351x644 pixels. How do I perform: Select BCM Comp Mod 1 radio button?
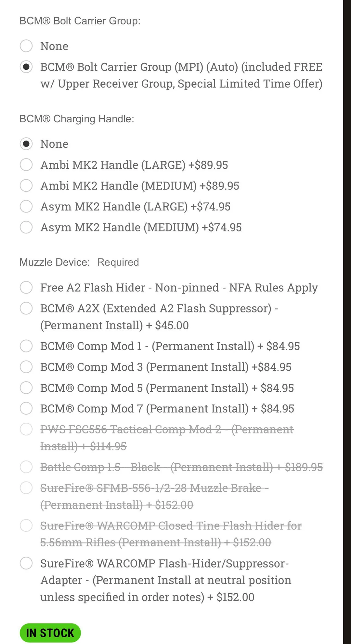point(26,346)
